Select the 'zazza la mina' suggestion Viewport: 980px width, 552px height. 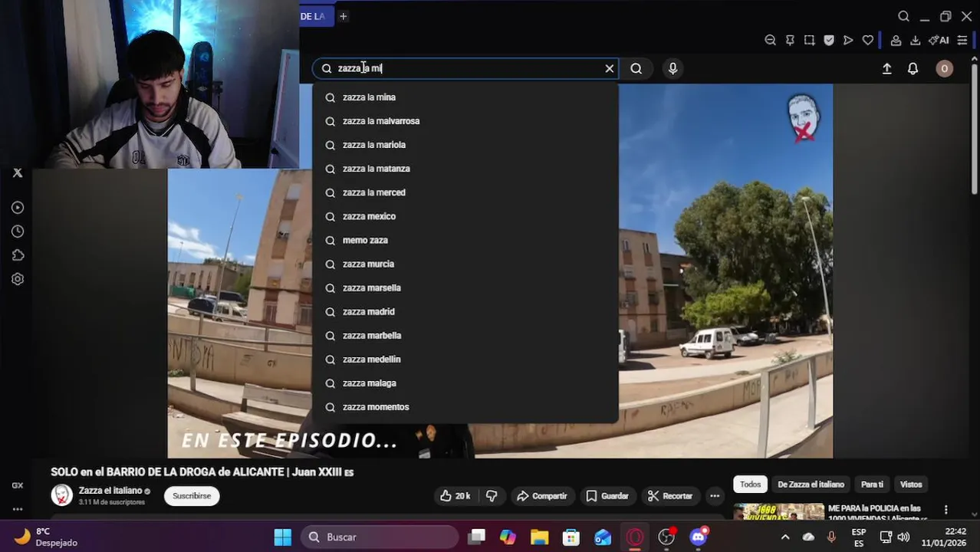(465, 97)
